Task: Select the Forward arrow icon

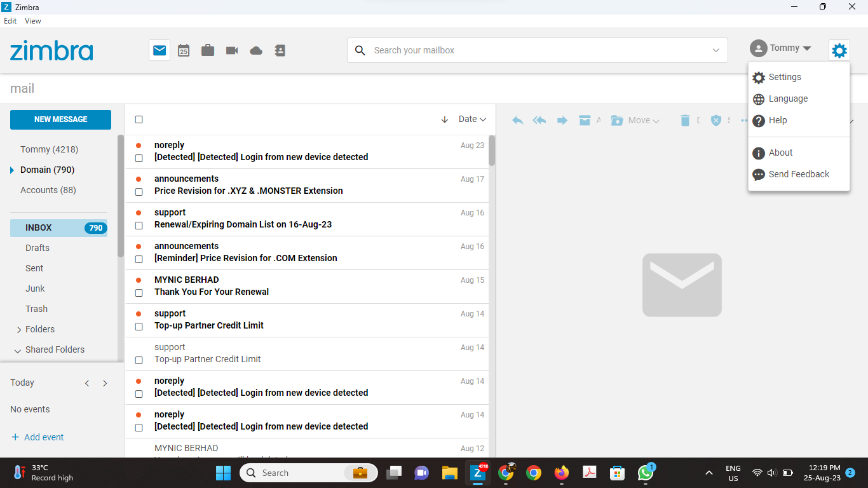Action: click(562, 120)
